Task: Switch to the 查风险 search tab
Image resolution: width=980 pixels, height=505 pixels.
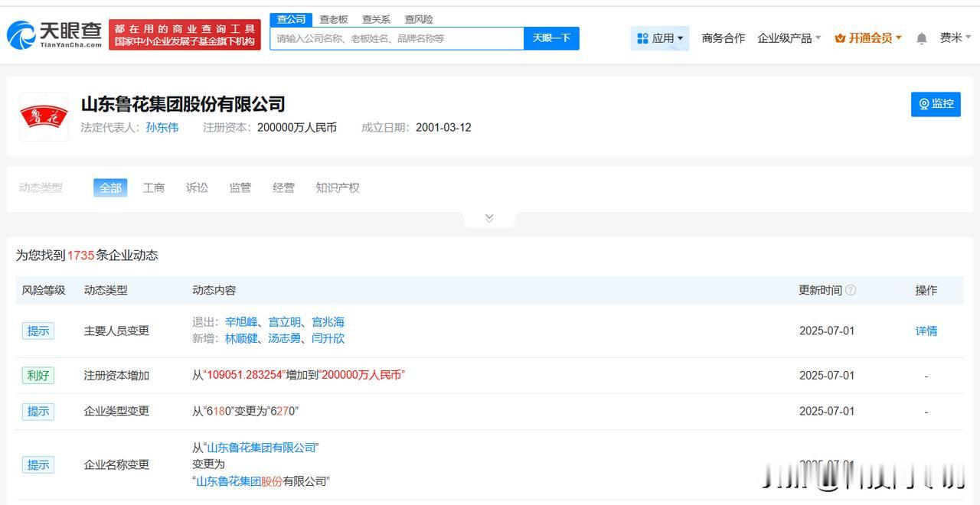Action: pyautogui.click(x=419, y=19)
